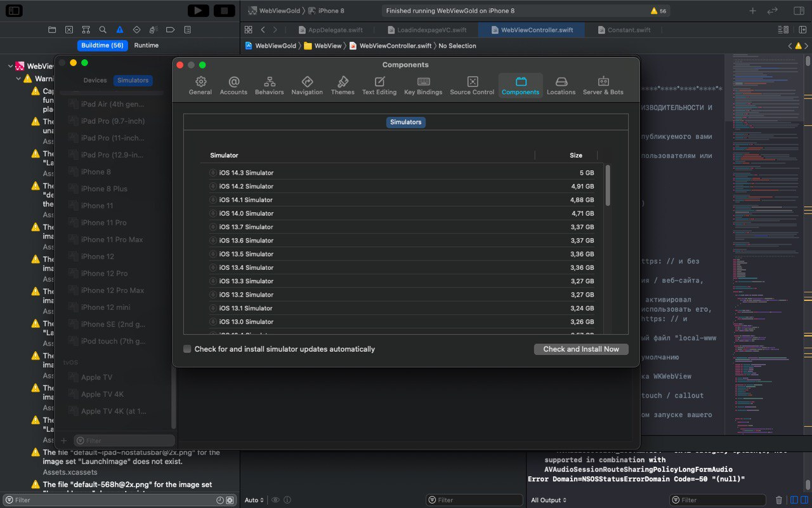Clear the debug console trash icon
The image size is (812, 508).
(x=780, y=500)
